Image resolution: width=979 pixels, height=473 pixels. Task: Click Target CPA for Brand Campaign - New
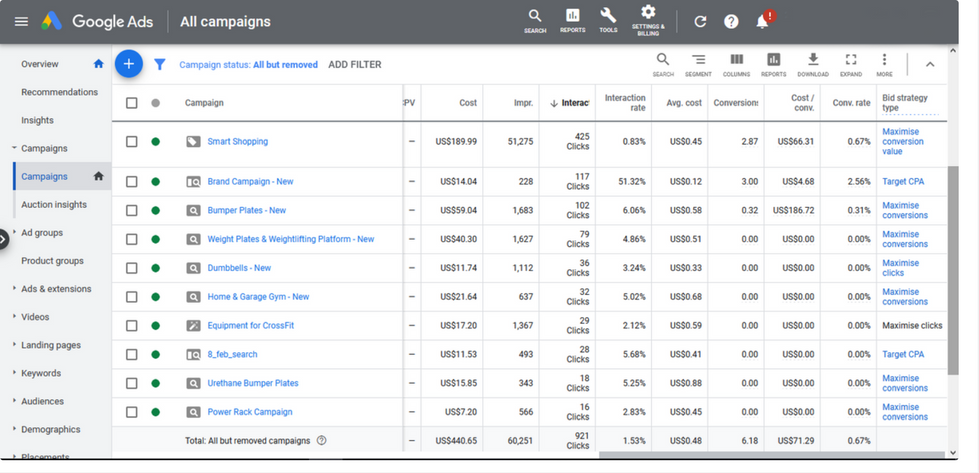pyautogui.click(x=903, y=182)
